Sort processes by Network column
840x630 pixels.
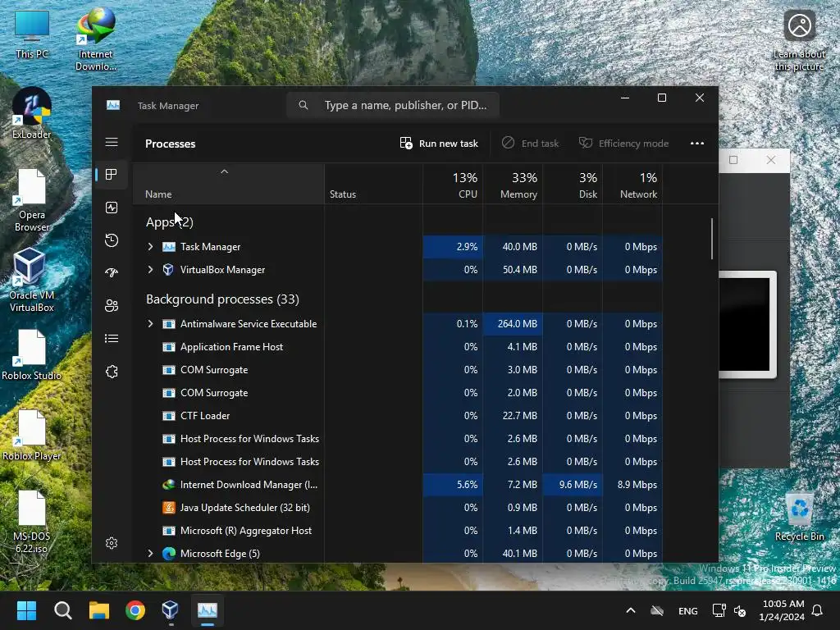pyautogui.click(x=632, y=185)
